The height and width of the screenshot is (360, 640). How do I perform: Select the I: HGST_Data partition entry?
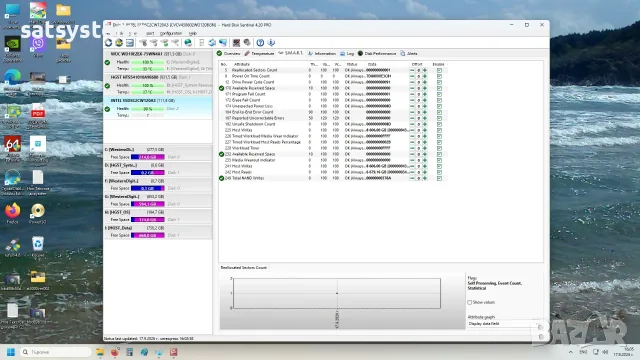point(158,231)
